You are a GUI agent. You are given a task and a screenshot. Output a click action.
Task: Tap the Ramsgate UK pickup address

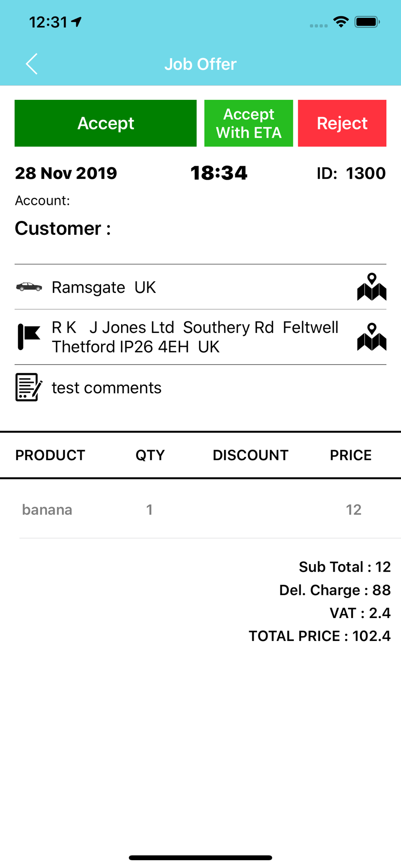click(104, 287)
